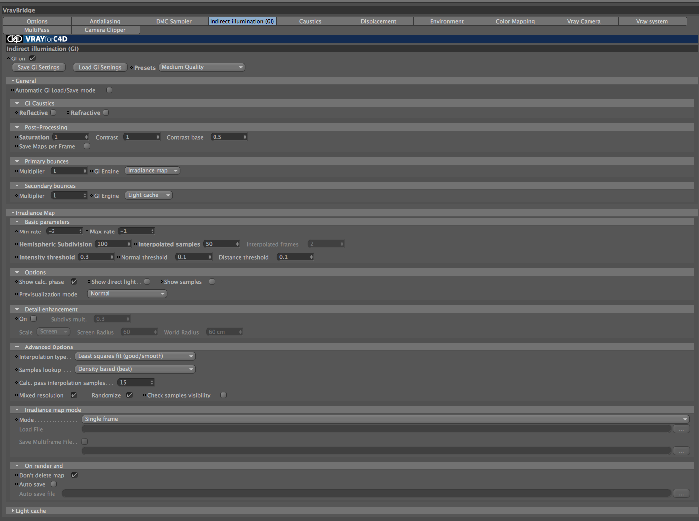Open the Camera Clipper tab

click(x=105, y=30)
